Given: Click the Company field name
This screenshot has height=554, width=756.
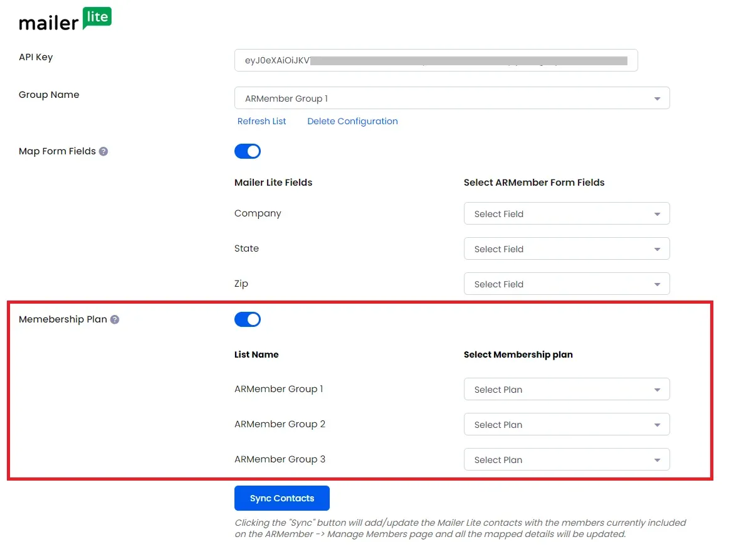Looking at the screenshot, I should [x=258, y=213].
